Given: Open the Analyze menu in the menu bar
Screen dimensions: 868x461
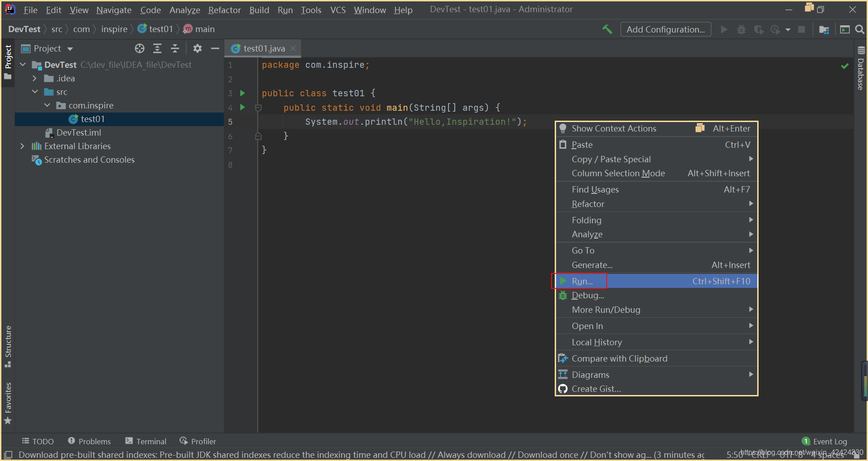Looking at the screenshot, I should (x=184, y=9).
